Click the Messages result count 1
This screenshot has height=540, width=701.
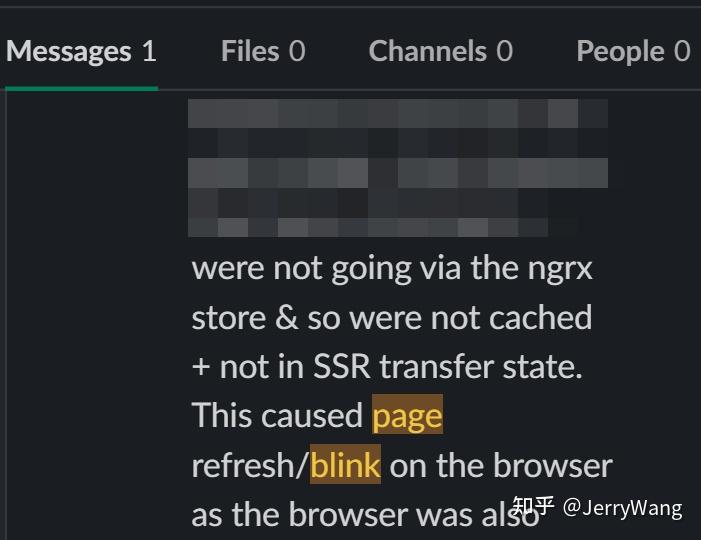[149, 51]
